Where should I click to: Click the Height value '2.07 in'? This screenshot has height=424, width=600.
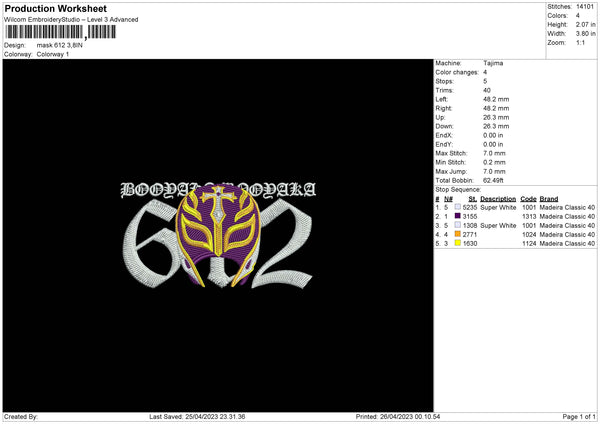(585, 24)
